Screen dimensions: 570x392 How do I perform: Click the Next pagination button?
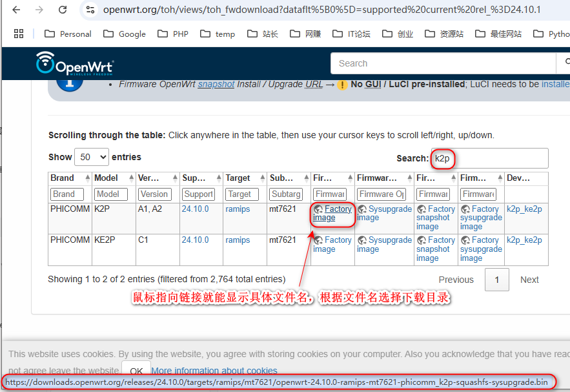pyautogui.click(x=529, y=280)
